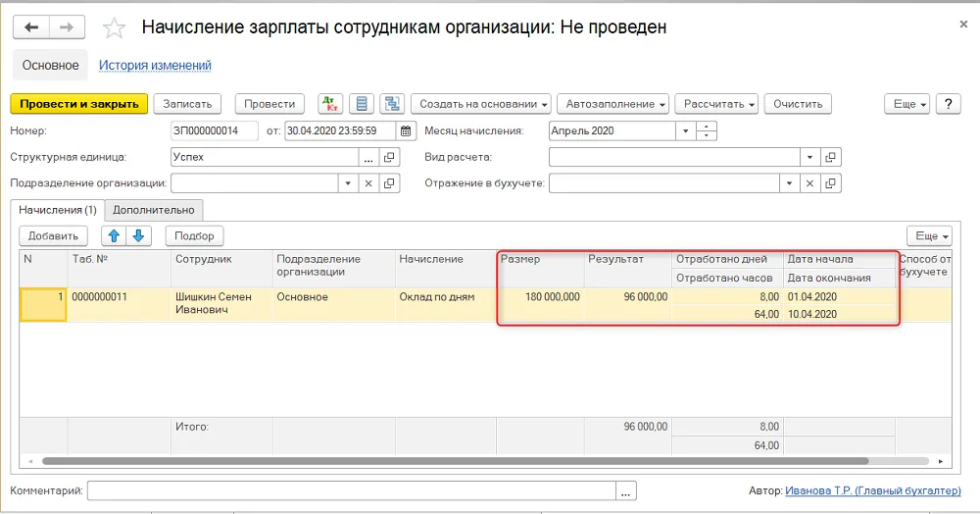Screen dimensions: 980x514
Task: Show Дт/Кт postings icon
Action: [x=330, y=104]
